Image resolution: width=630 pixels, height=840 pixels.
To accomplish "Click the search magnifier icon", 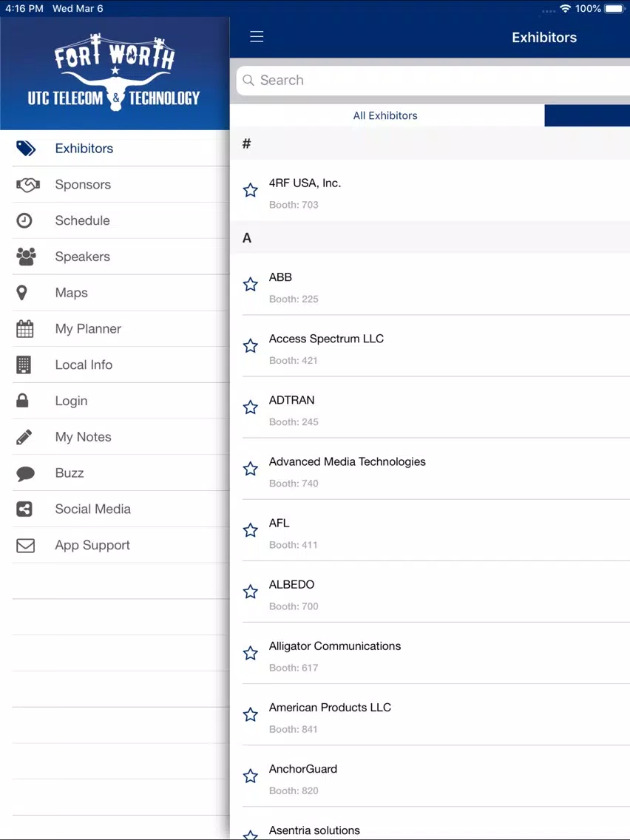I will tap(248, 80).
